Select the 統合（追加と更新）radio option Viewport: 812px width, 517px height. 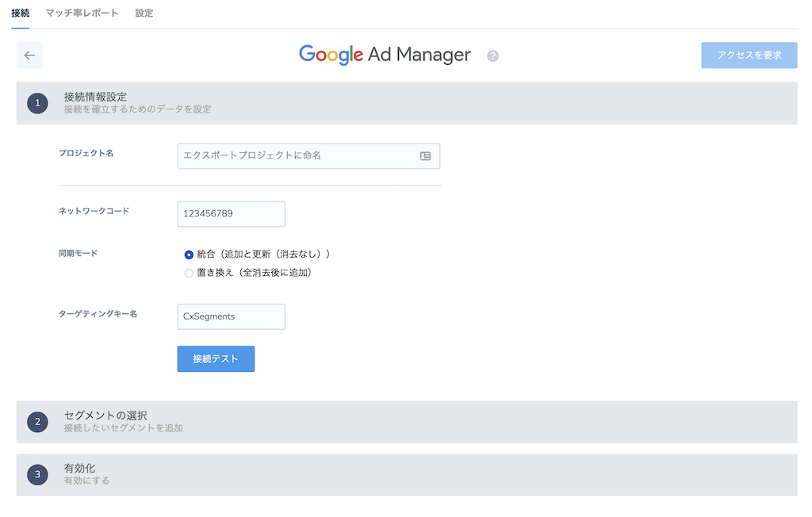(189, 255)
